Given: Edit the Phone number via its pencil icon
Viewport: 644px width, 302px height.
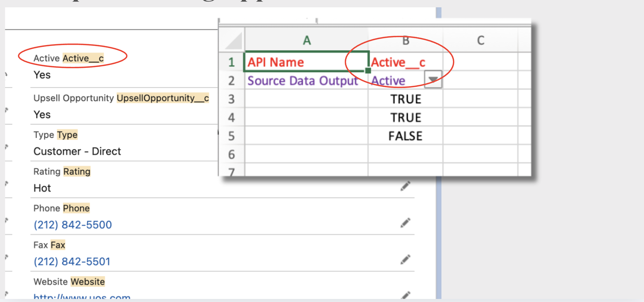Looking at the screenshot, I should click(x=406, y=223).
